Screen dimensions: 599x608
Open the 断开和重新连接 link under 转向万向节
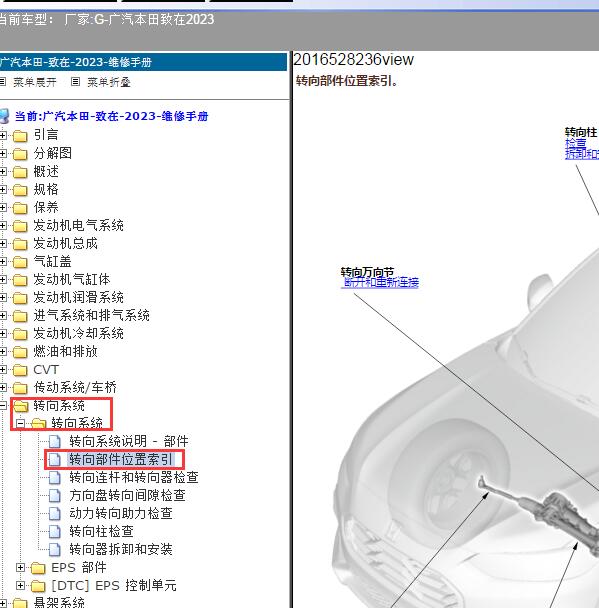click(x=381, y=282)
